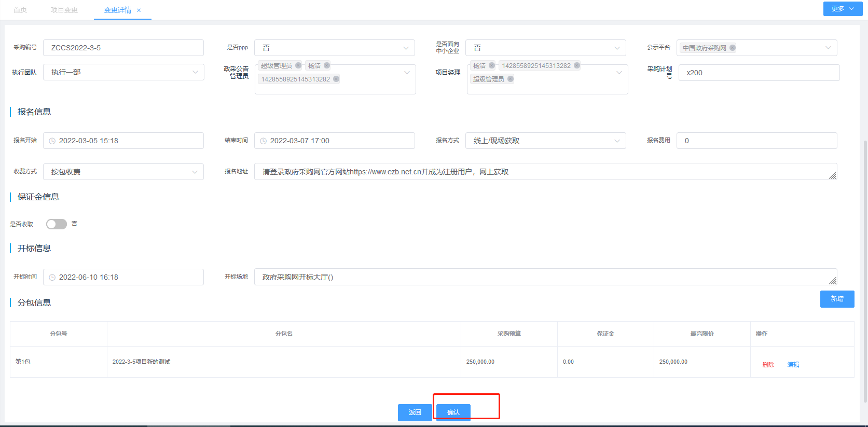Open the 是否ppp dropdown
The width and height of the screenshot is (868, 427).
335,48
